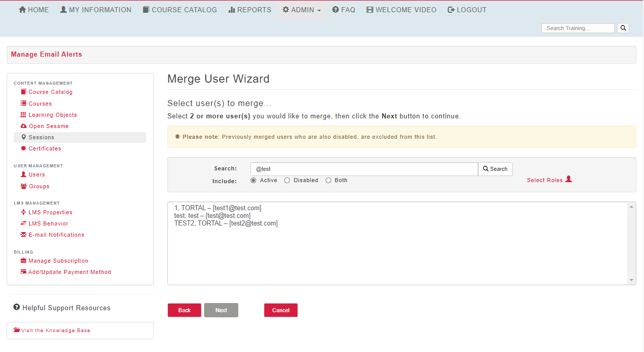
Task: Click the Select Roles person icon
Action: [x=568, y=179]
